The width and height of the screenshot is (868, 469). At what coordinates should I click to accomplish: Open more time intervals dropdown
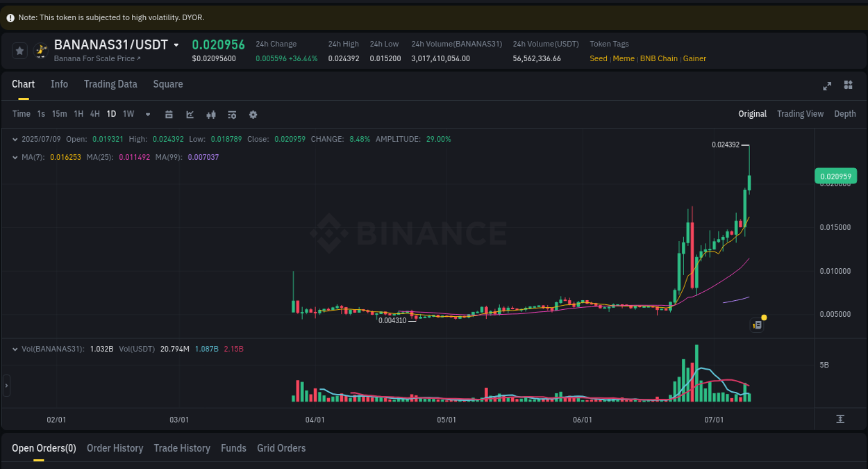pos(147,114)
